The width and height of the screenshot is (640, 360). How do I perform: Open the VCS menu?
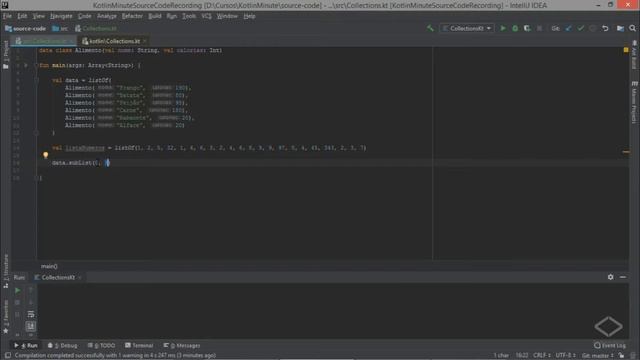pos(206,16)
